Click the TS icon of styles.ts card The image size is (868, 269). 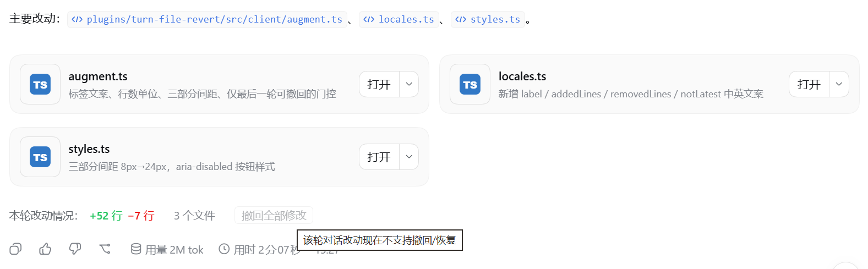[x=40, y=157]
